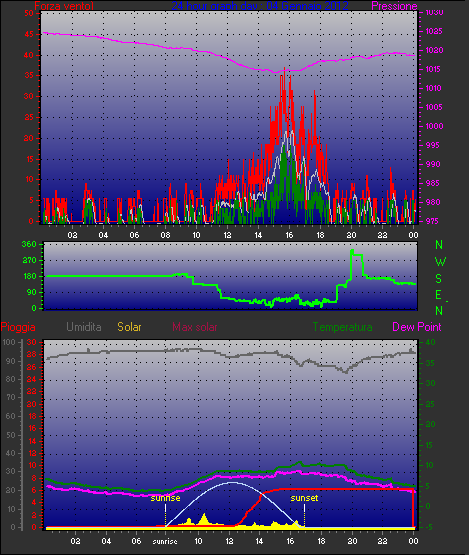Click the sunset marker text
Screen dimensions: 469x555
point(304,498)
